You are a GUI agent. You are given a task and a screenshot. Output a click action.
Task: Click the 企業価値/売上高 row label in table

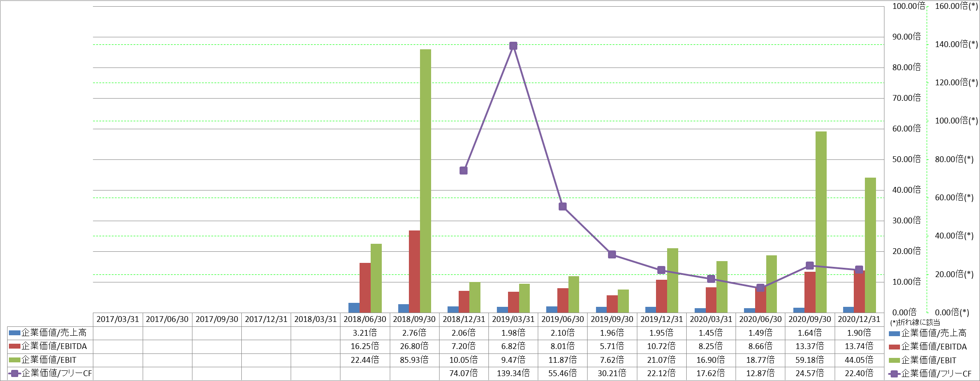[54, 333]
